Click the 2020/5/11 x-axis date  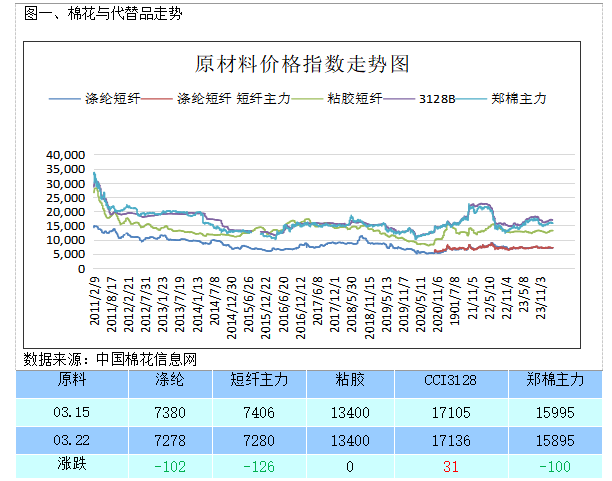tap(421, 305)
